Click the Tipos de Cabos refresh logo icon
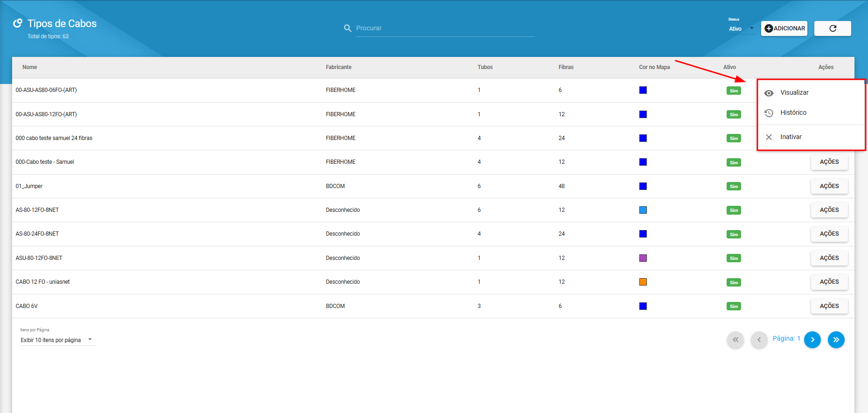The height and width of the screenshot is (413, 868). [18, 23]
